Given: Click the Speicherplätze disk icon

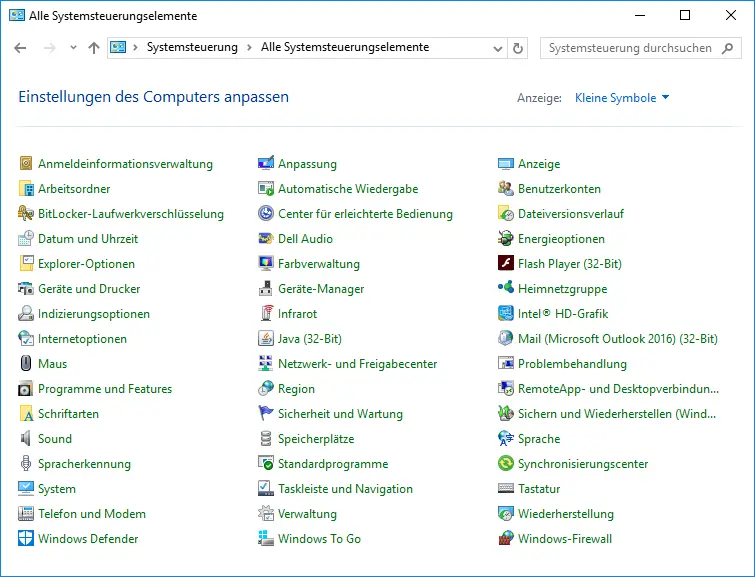Looking at the screenshot, I should (266, 439).
